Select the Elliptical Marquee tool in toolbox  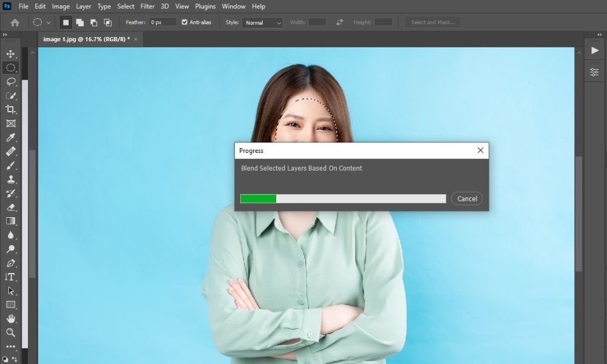click(10, 68)
